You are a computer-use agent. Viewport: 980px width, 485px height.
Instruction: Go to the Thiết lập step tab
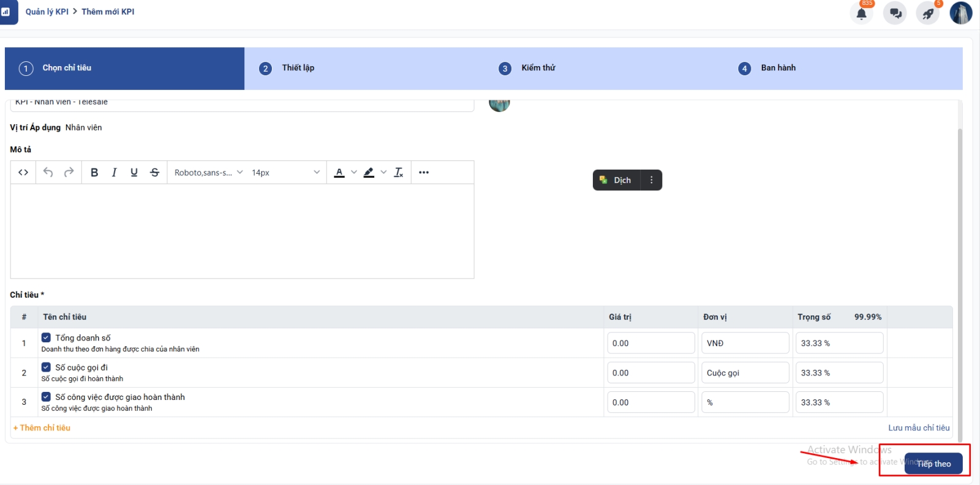point(298,68)
